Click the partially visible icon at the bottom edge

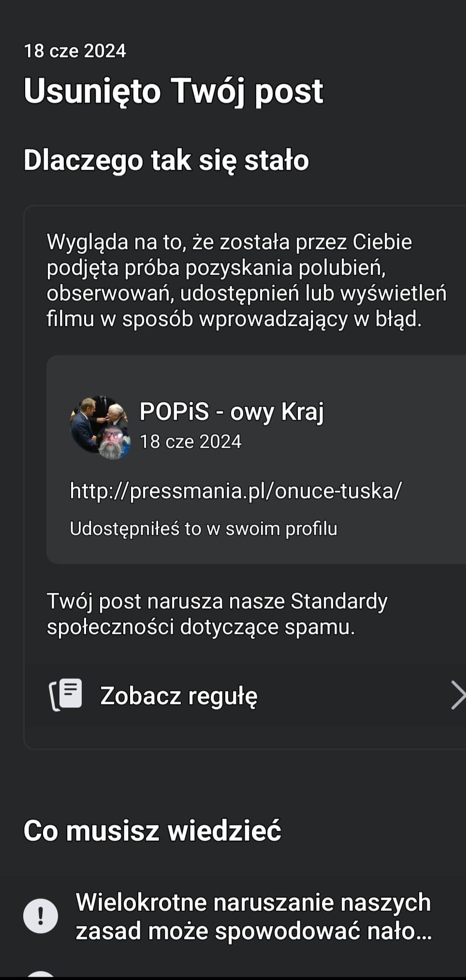[x=41, y=975]
